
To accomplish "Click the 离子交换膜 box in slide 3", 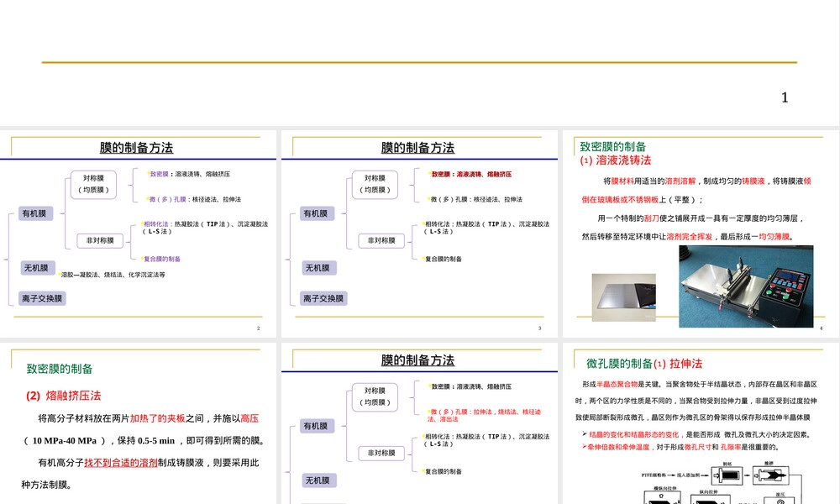I will (x=324, y=298).
